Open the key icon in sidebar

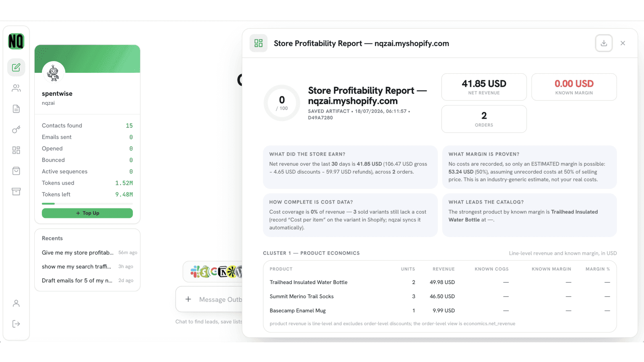tap(16, 130)
